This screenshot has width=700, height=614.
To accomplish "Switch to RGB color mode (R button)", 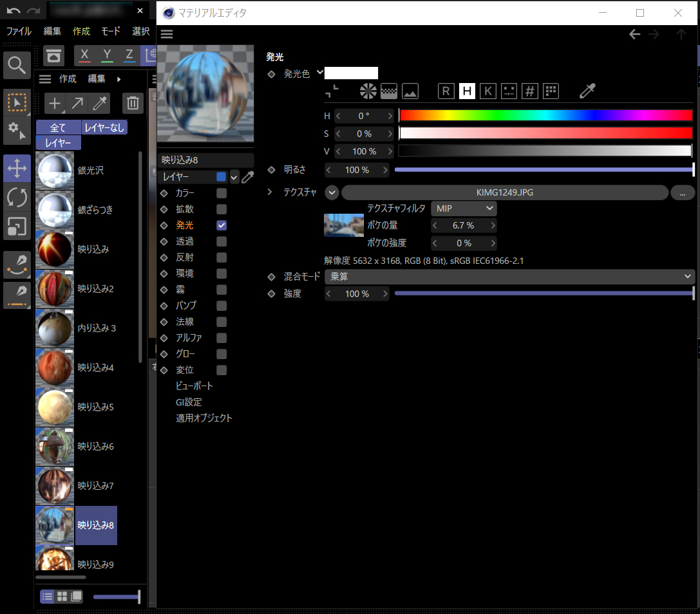I will point(446,91).
